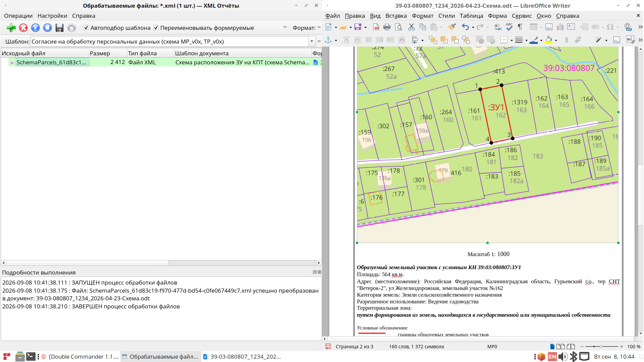Sort by the 'Шаблон документа' column header
Screen dimensions: 644x362
[243, 53]
